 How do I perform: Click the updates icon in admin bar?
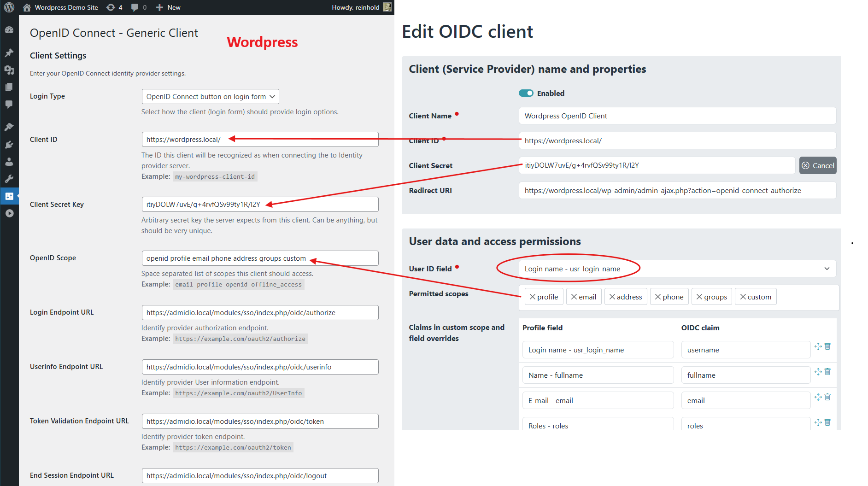[114, 7]
